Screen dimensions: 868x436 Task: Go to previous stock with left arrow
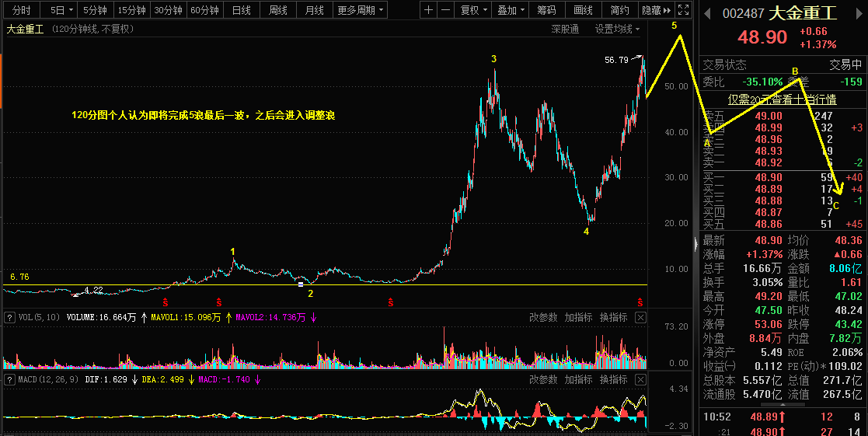[x=707, y=13]
